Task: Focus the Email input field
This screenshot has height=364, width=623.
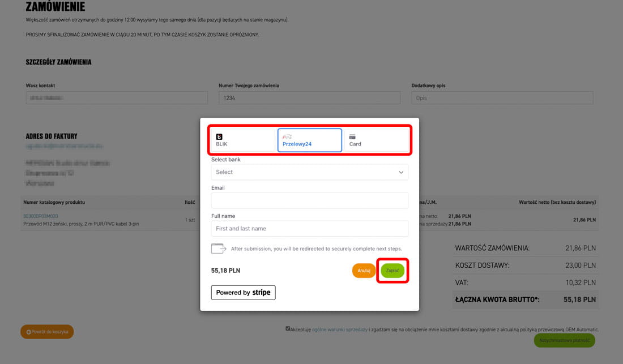Action: 309,200
